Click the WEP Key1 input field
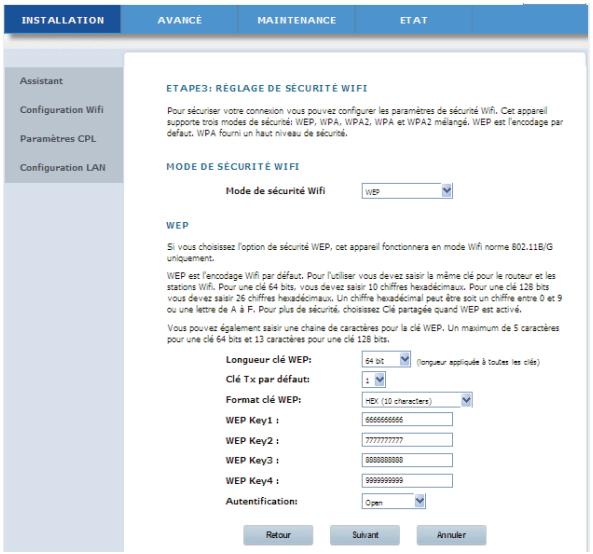The image size is (593, 554). coord(407,419)
